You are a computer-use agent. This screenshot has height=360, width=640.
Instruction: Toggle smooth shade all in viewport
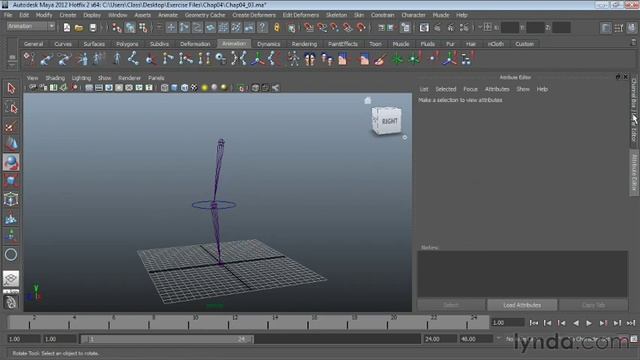point(174,87)
